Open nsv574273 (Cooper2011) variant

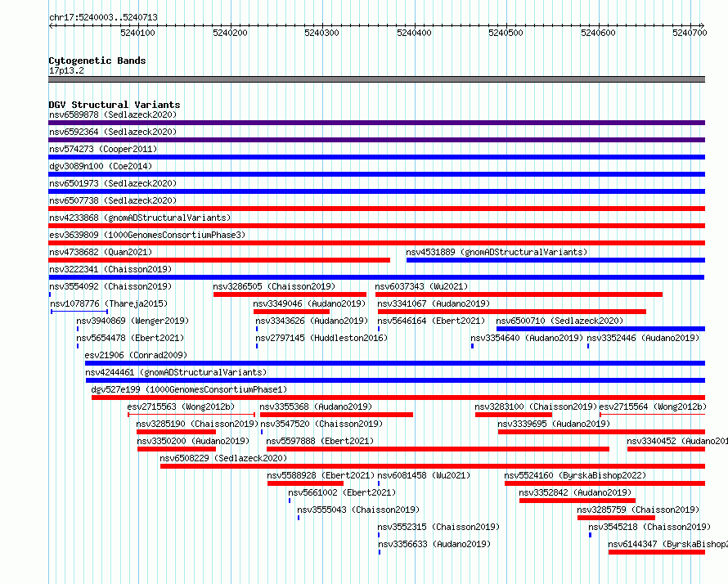(103, 149)
